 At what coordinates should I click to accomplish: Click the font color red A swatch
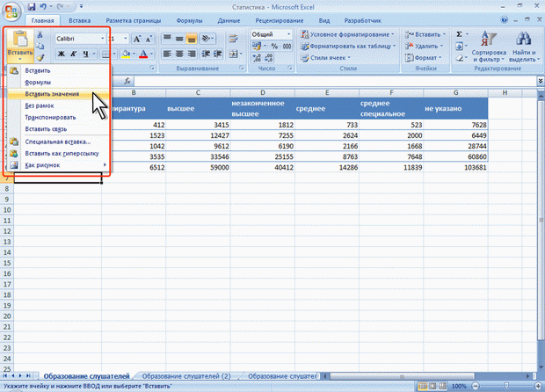pos(145,54)
